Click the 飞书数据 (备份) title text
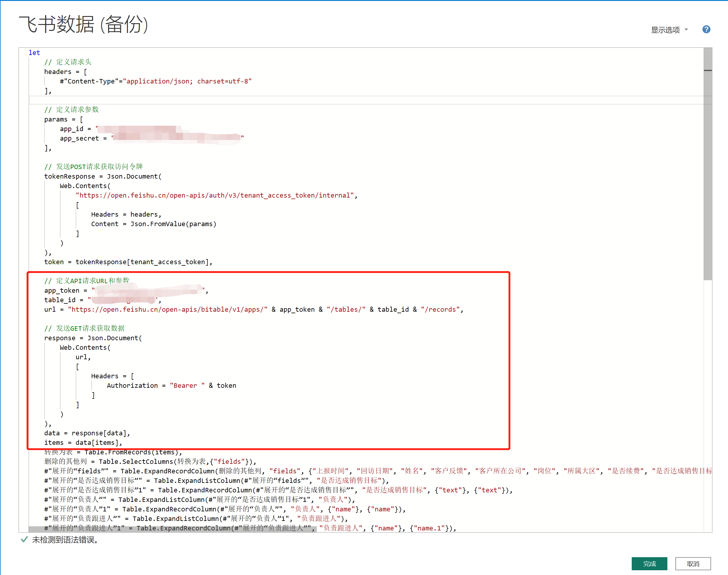The height and width of the screenshot is (575, 728). [x=83, y=24]
